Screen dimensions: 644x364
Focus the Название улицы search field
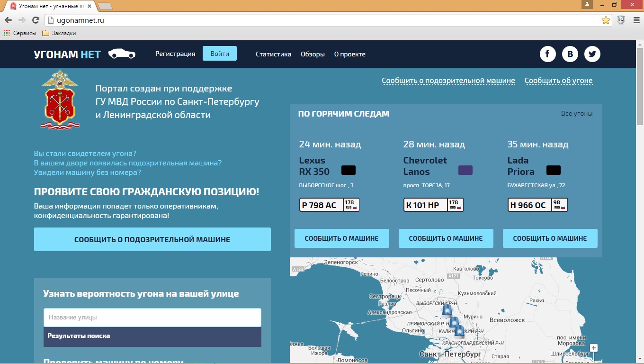[x=152, y=318]
